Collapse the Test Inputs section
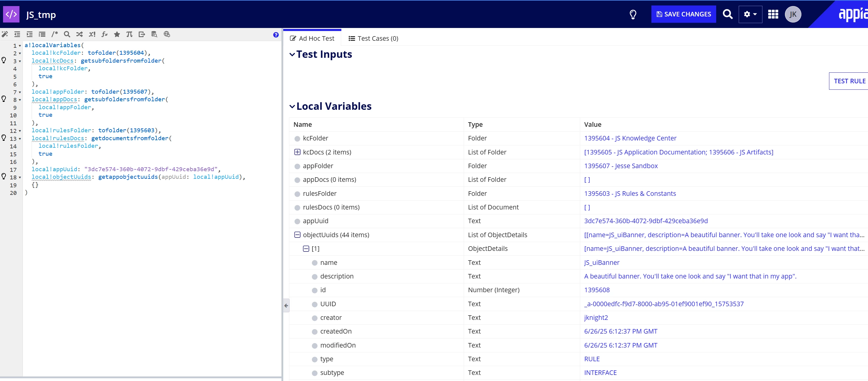Image resolution: width=868 pixels, height=381 pixels. pyautogui.click(x=292, y=54)
